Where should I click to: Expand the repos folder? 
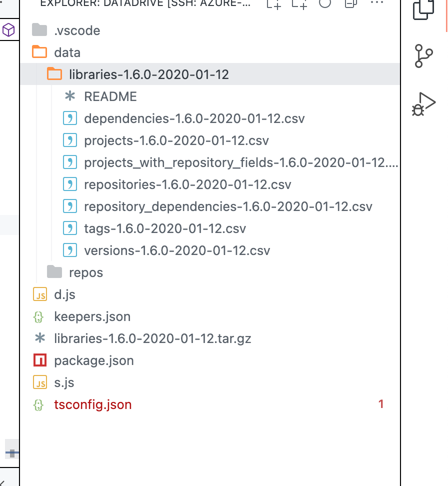(x=86, y=272)
